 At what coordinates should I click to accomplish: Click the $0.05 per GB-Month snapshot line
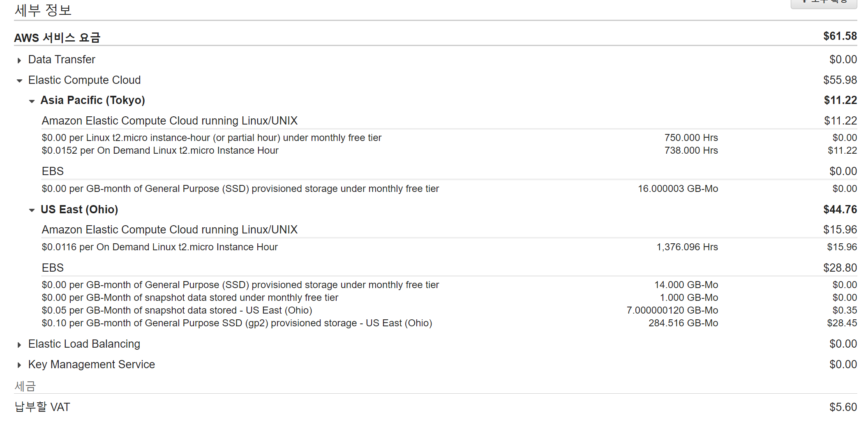click(177, 310)
